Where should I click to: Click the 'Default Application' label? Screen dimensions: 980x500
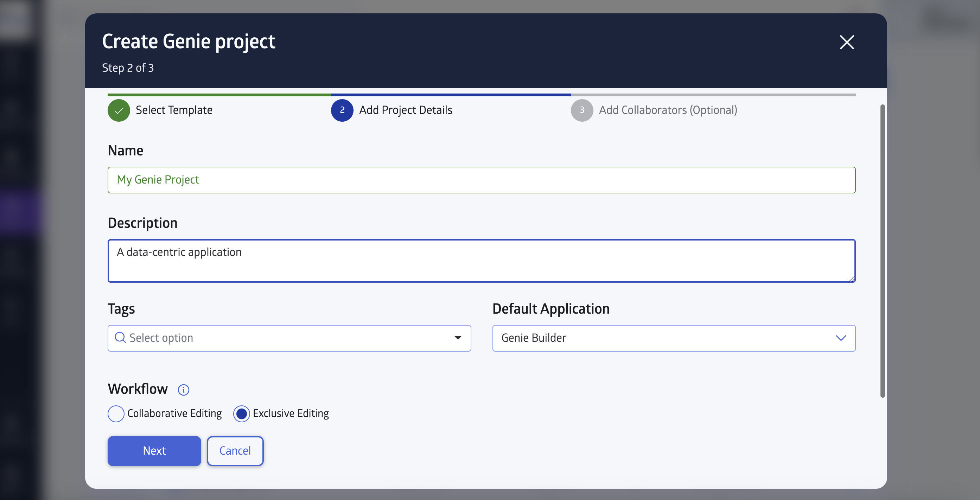[x=551, y=309]
